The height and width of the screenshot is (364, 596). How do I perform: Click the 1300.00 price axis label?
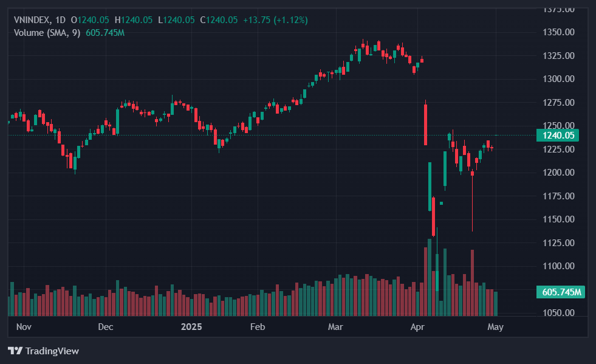558,79
